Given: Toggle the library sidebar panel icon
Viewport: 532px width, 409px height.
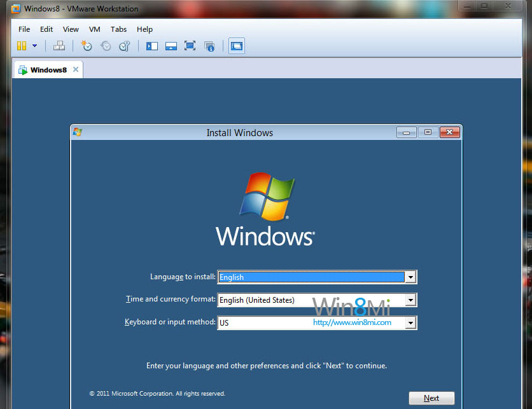Looking at the screenshot, I should tap(151, 46).
